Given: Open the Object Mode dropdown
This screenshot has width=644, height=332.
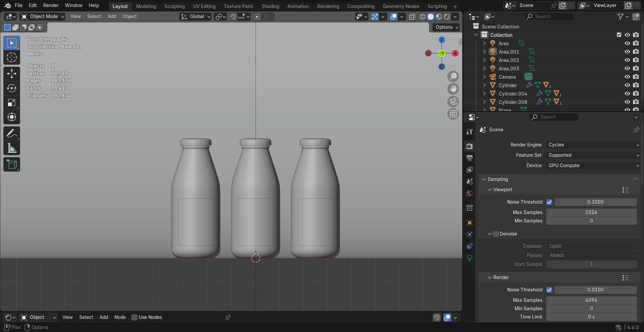Looking at the screenshot, I should pos(42,16).
